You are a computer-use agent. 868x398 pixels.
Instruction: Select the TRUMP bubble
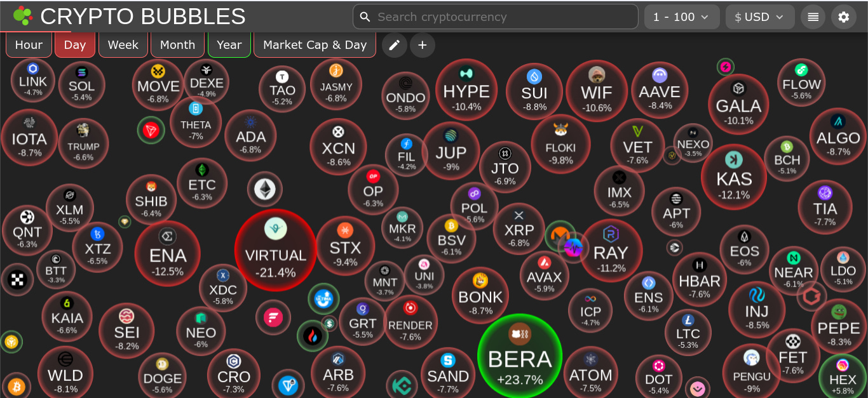click(x=83, y=143)
